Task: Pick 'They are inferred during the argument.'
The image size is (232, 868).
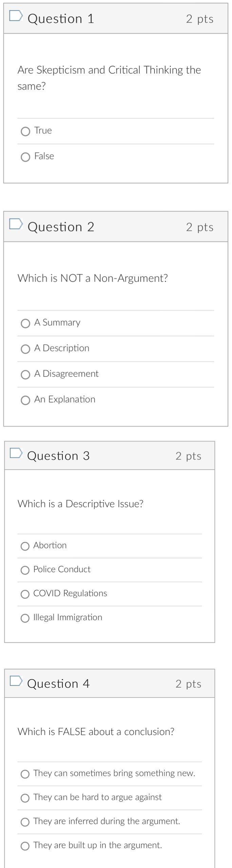Action: (x=25, y=822)
